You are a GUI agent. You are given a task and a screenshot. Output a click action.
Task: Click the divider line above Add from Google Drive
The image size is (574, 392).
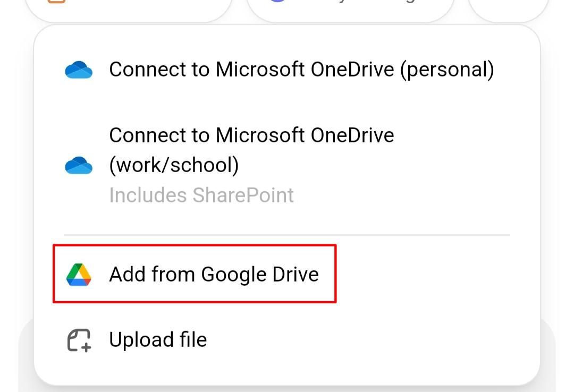[287, 233]
